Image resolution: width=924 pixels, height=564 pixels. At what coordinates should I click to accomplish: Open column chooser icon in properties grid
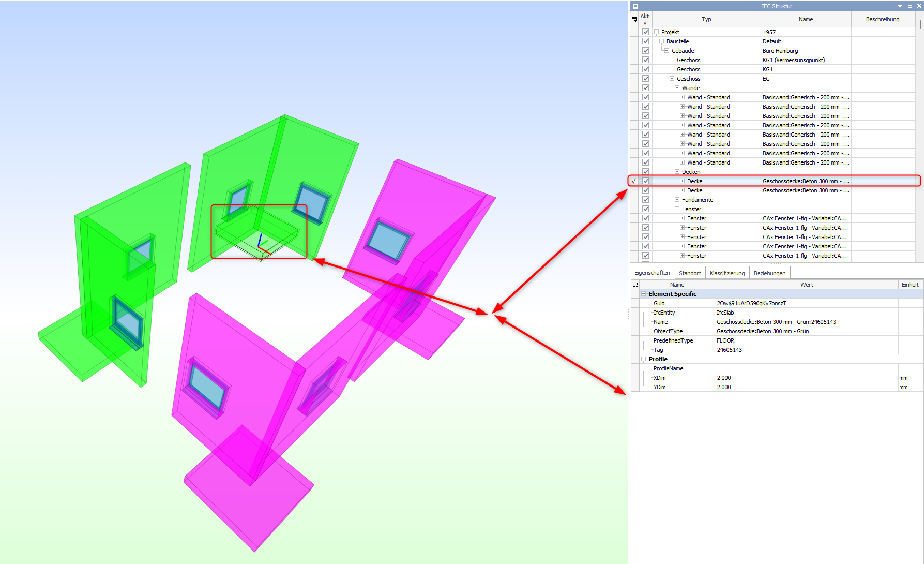click(635, 285)
